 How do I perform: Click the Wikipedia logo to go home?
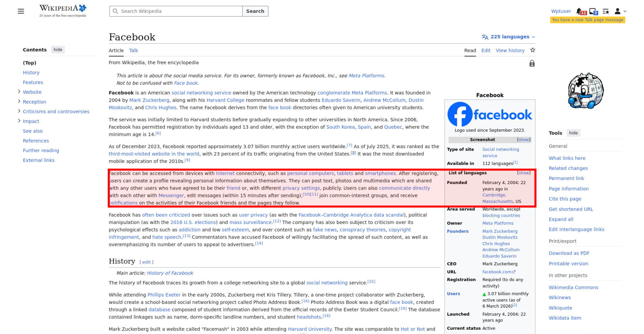63,11
